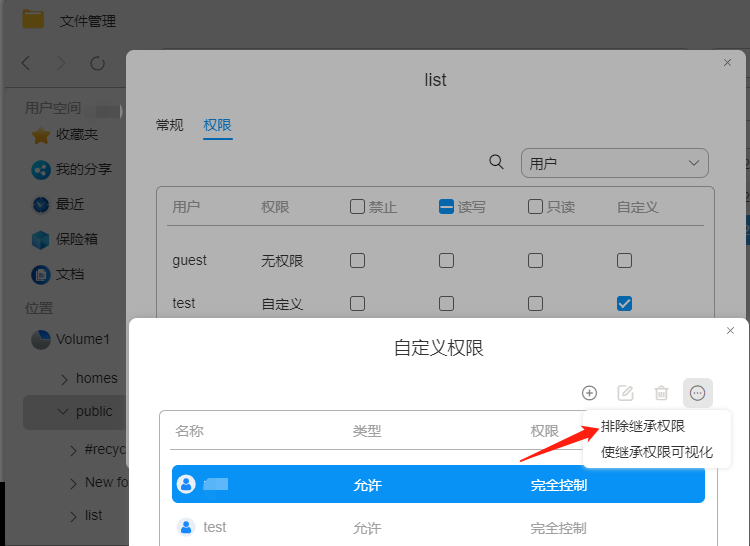
Task: Check 读写 for test user
Action: point(446,304)
